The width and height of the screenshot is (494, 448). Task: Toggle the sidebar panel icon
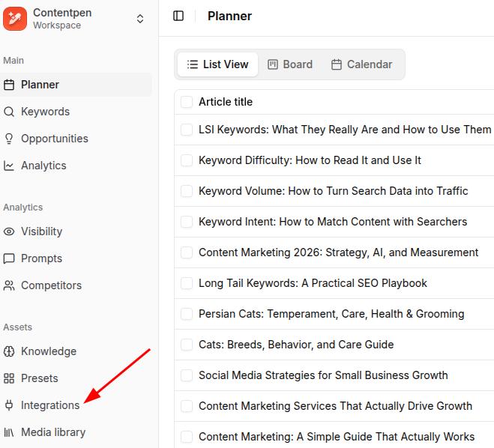coord(178,16)
